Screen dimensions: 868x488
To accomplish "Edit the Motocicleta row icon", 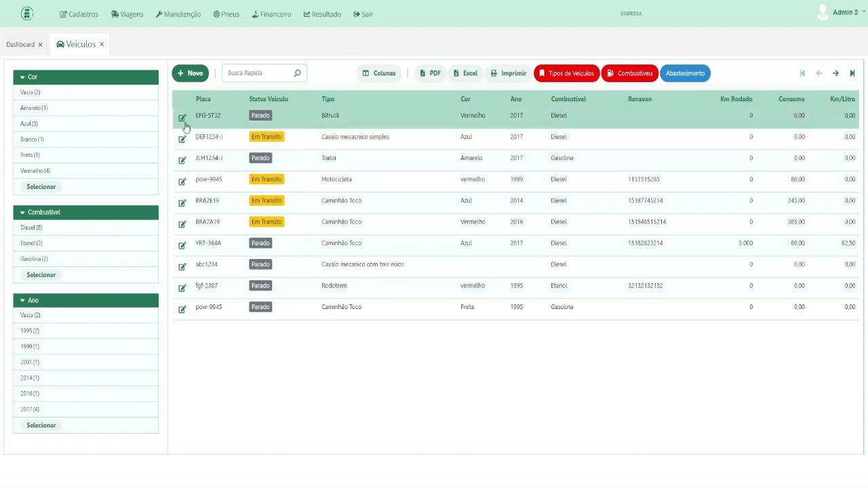I will 182,182.
